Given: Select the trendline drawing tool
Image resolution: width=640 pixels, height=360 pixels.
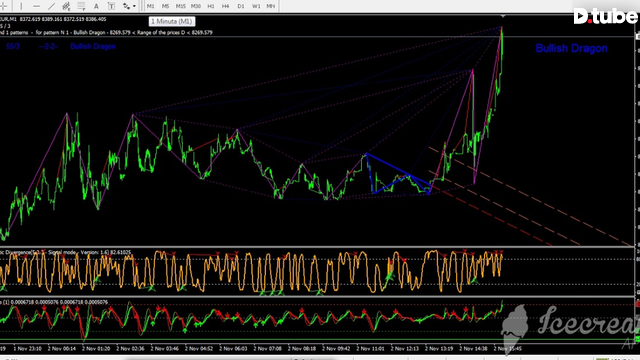Looking at the screenshot, I should tap(51, 6).
